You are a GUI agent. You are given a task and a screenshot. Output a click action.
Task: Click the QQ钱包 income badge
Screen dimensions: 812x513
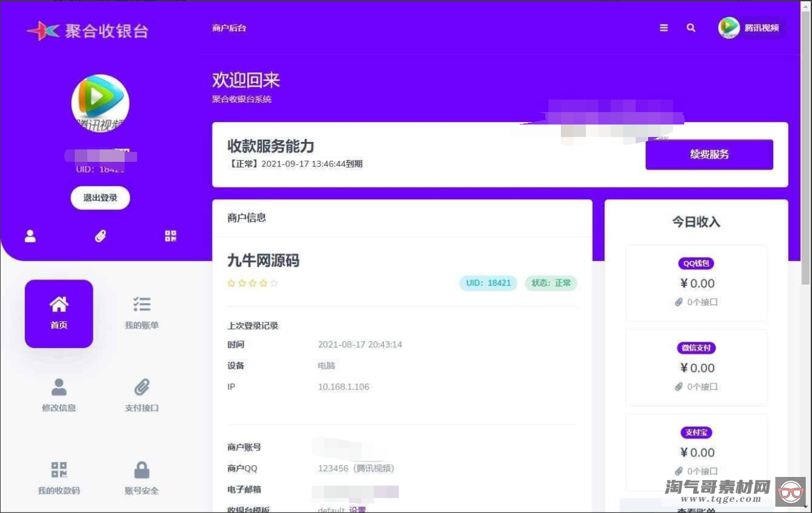click(696, 263)
